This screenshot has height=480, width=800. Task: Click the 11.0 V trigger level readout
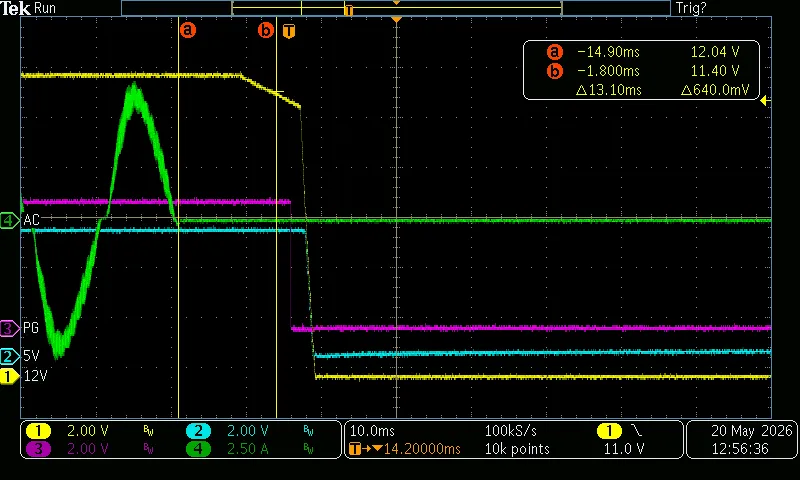(x=624, y=449)
